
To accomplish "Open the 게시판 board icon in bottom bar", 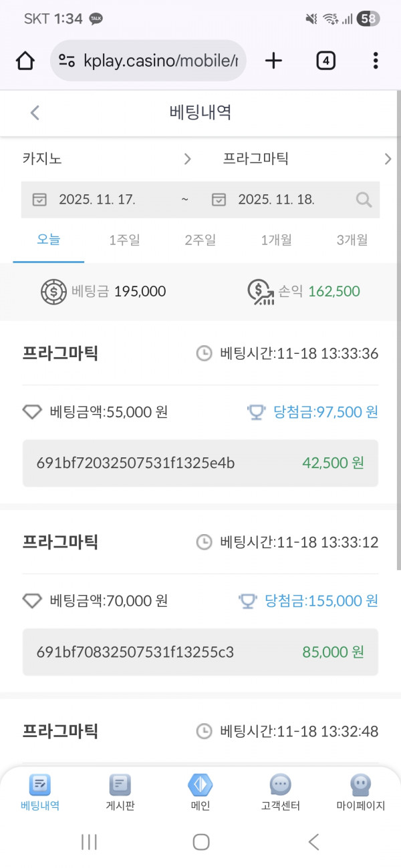I will tap(120, 785).
